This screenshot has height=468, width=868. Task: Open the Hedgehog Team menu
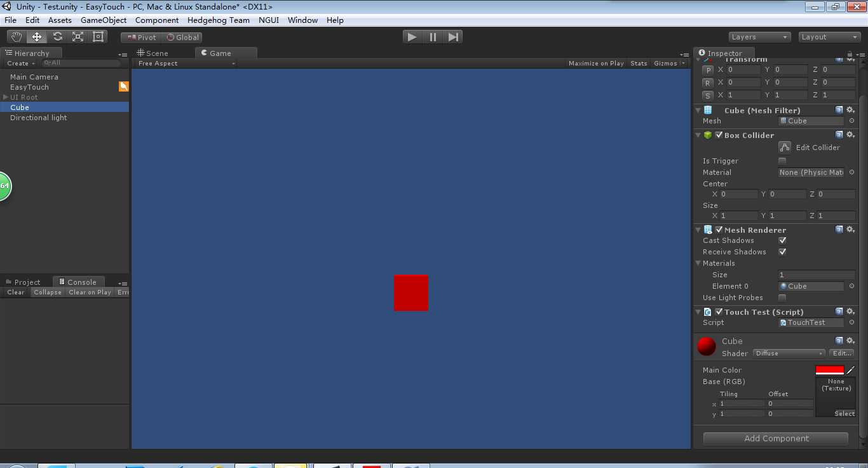click(219, 20)
